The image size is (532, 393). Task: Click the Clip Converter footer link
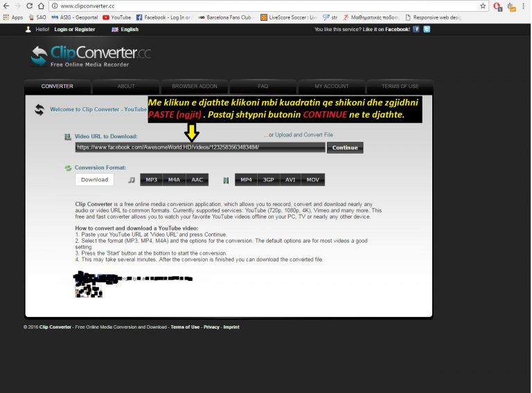(55, 327)
